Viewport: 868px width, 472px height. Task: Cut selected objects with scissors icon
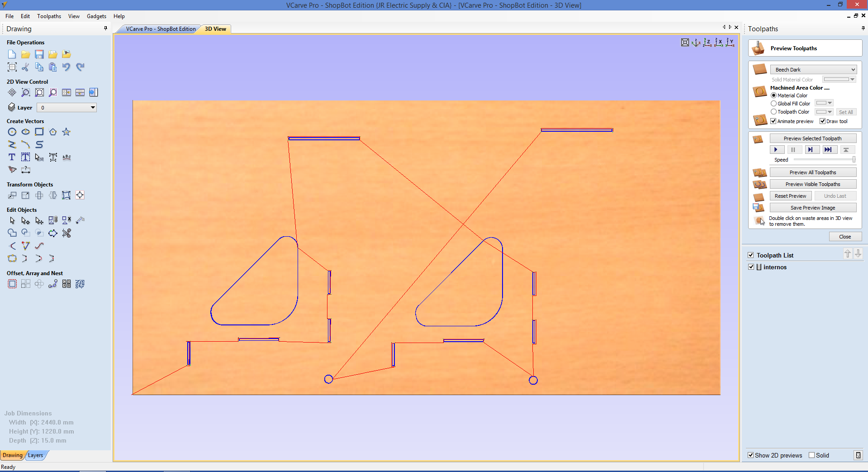[x=26, y=67]
